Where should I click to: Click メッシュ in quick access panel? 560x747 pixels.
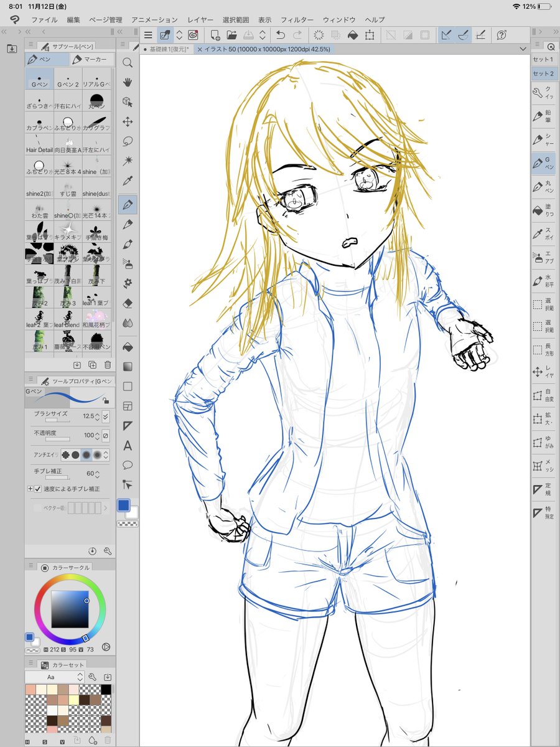pos(543,465)
